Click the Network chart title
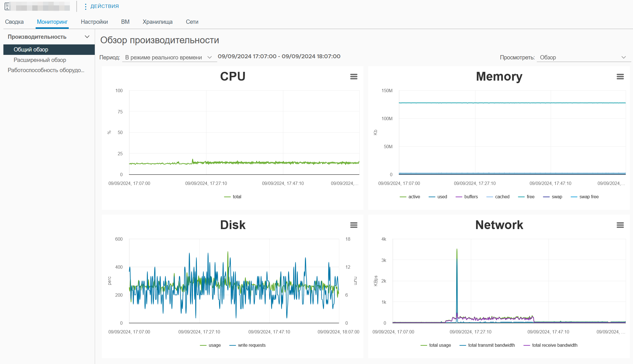 pos(499,225)
